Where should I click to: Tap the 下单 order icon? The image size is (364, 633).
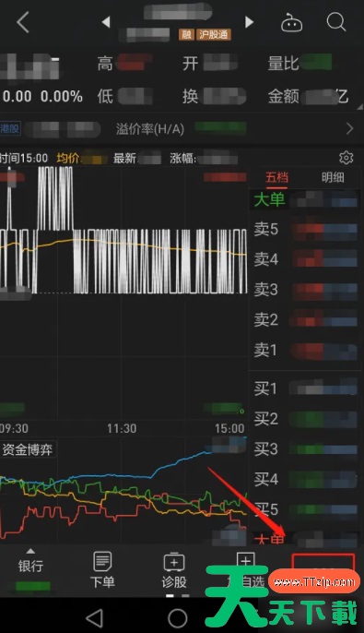102,569
